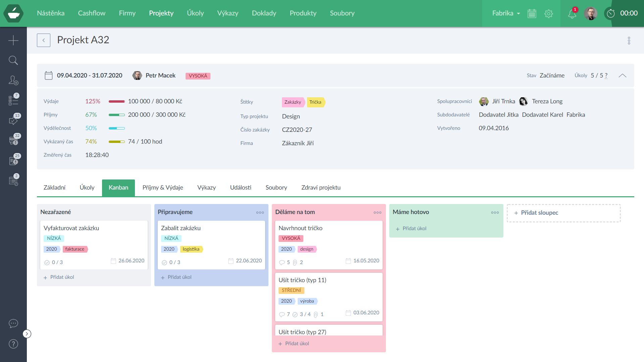Click add contact icon in sidebar

pyautogui.click(x=13, y=81)
